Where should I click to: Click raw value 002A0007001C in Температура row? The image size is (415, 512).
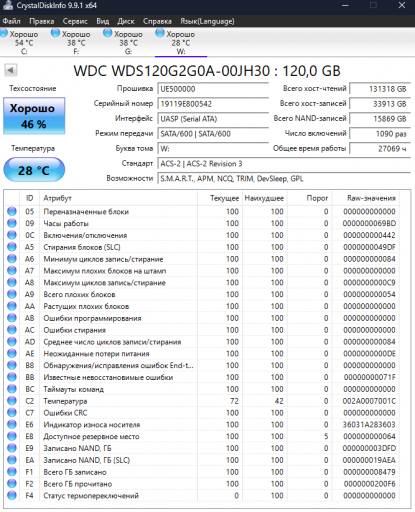(x=369, y=401)
